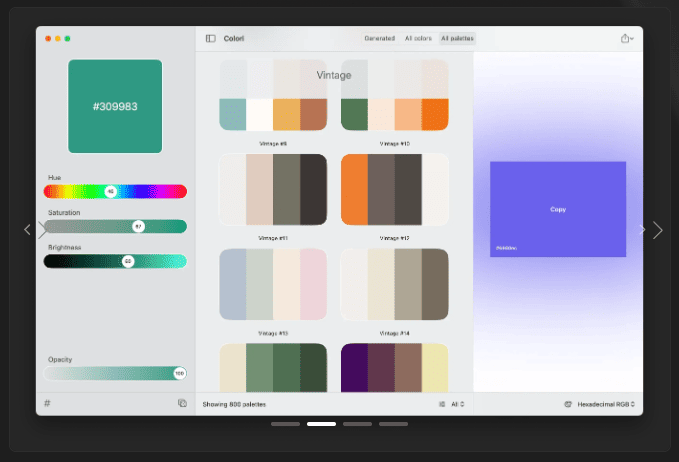Jump to the first carousel page indicator
This screenshot has height=462, width=679.
click(285, 424)
